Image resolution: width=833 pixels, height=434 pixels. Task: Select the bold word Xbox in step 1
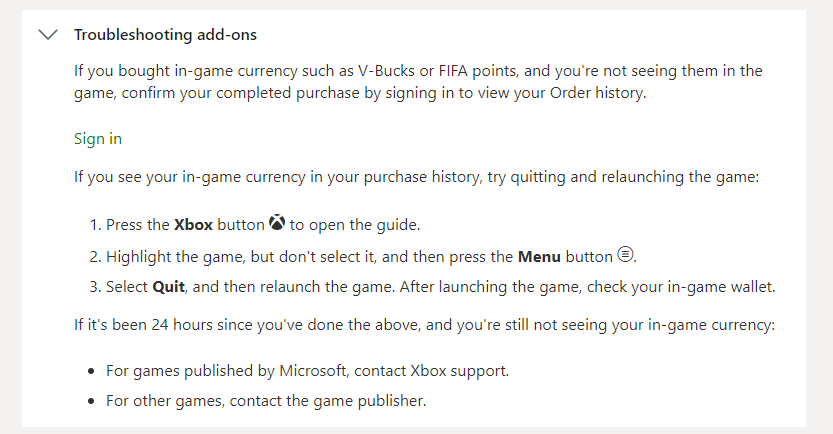tap(193, 225)
